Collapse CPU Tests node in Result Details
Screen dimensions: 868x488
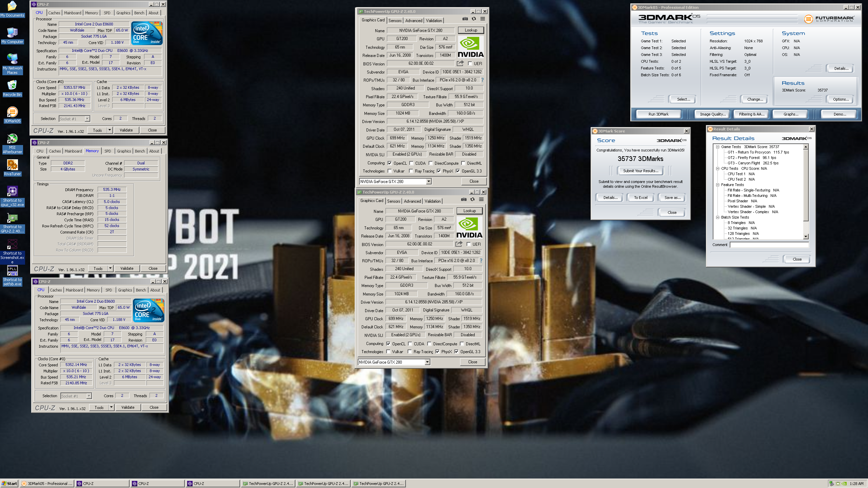718,168
